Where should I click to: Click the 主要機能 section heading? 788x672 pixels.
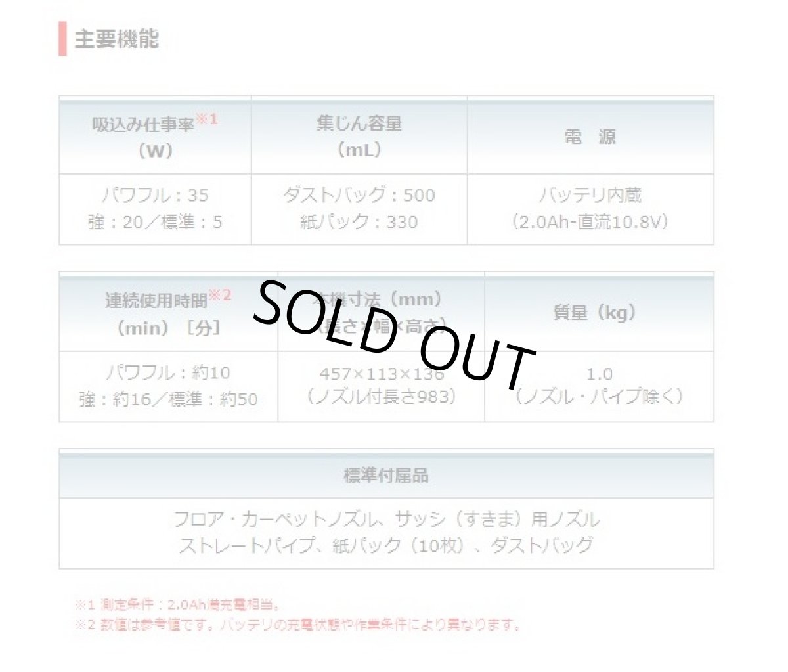coord(116,39)
